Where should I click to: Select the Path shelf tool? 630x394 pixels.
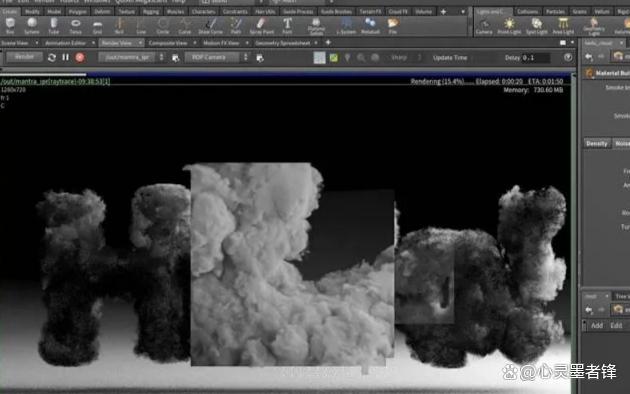pos(236,25)
